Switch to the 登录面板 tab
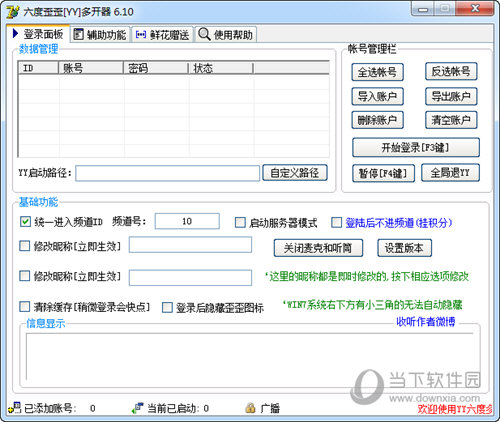This screenshot has width=500, height=422. [x=38, y=33]
